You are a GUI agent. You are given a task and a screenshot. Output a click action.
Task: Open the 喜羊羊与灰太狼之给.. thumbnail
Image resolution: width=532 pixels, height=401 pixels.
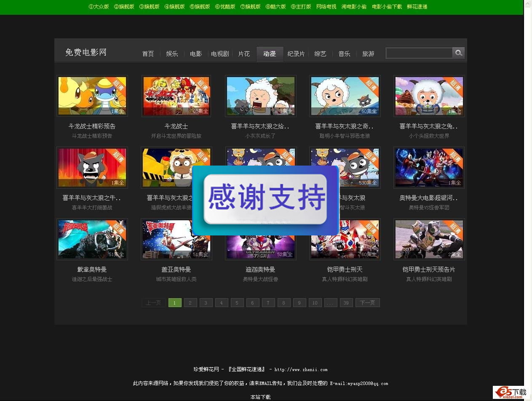click(261, 96)
